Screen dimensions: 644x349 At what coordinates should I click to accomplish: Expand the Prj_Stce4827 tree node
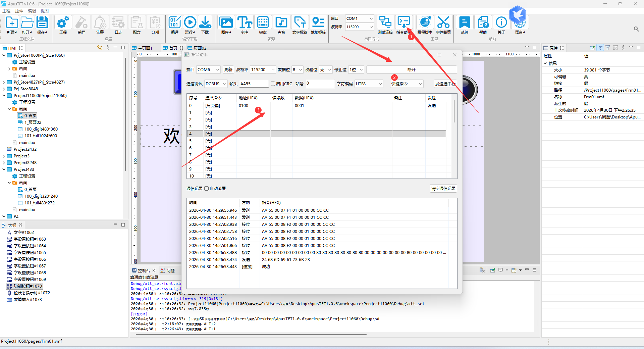click(4, 82)
